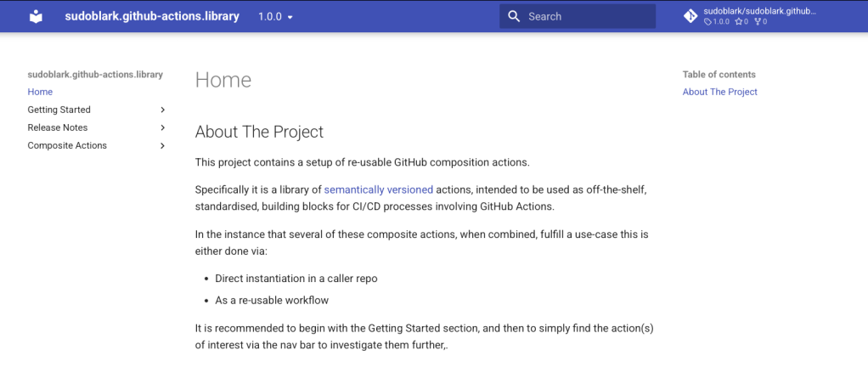The height and width of the screenshot is (367, 868).
Task: Click the repository 1.0.0 tag stat
Action: pos(716,21)
